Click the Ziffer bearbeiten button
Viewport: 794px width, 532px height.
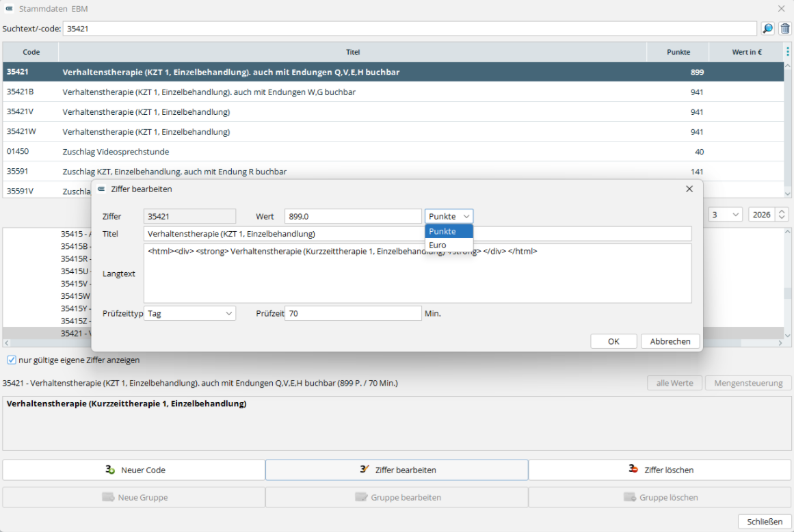point(397,470)
